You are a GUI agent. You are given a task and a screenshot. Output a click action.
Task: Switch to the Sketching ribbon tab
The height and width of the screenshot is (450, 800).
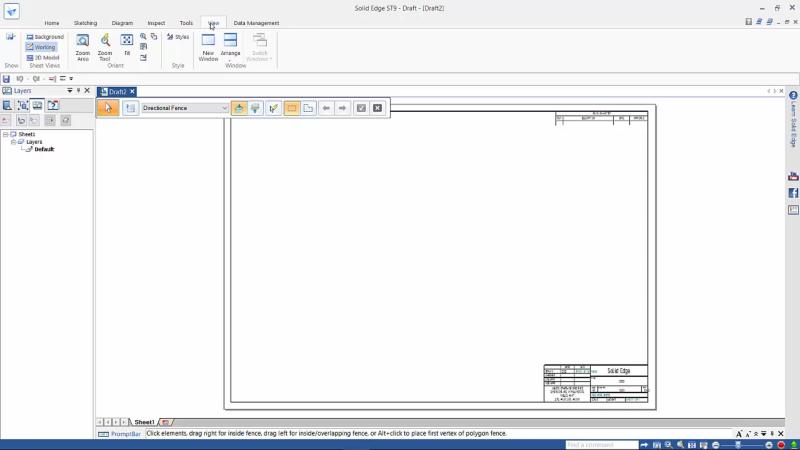coord(85,23)
